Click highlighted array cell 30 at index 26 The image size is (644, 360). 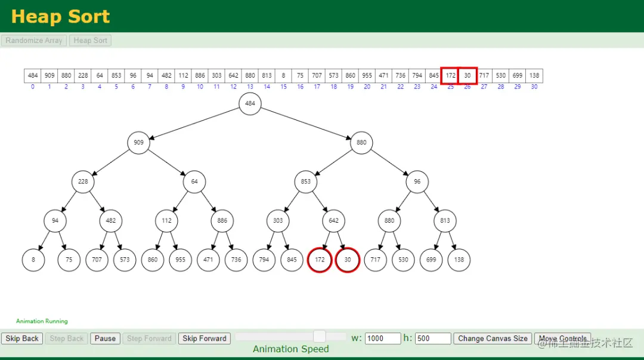click(x=467, y=76)
